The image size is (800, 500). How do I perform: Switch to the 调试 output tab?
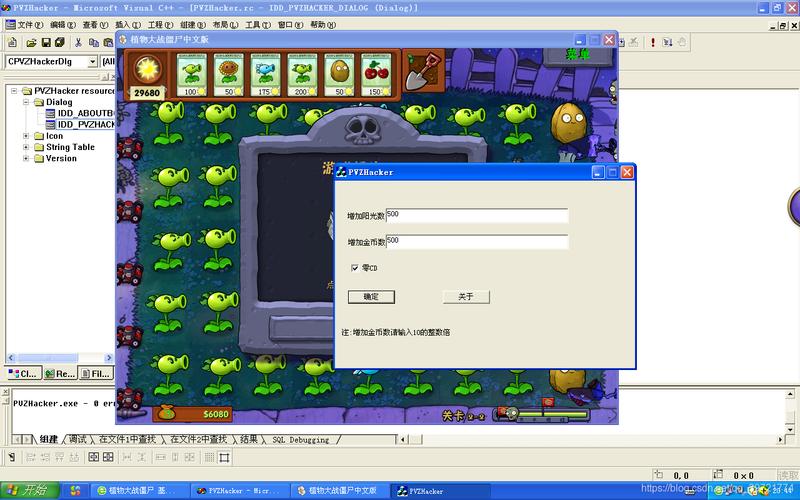[78, 439]
